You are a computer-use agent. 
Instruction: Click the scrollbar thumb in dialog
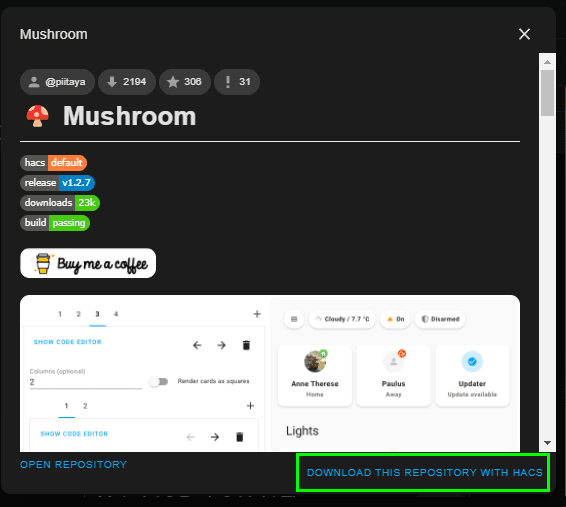547,93
